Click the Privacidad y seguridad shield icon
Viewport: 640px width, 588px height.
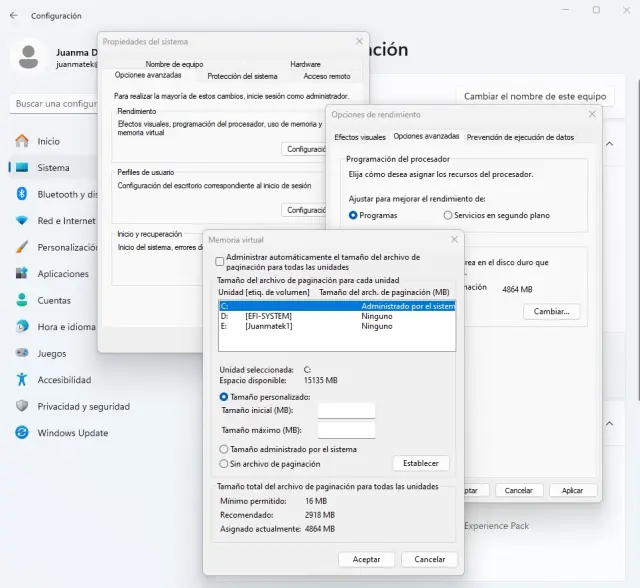click(21, 406)
